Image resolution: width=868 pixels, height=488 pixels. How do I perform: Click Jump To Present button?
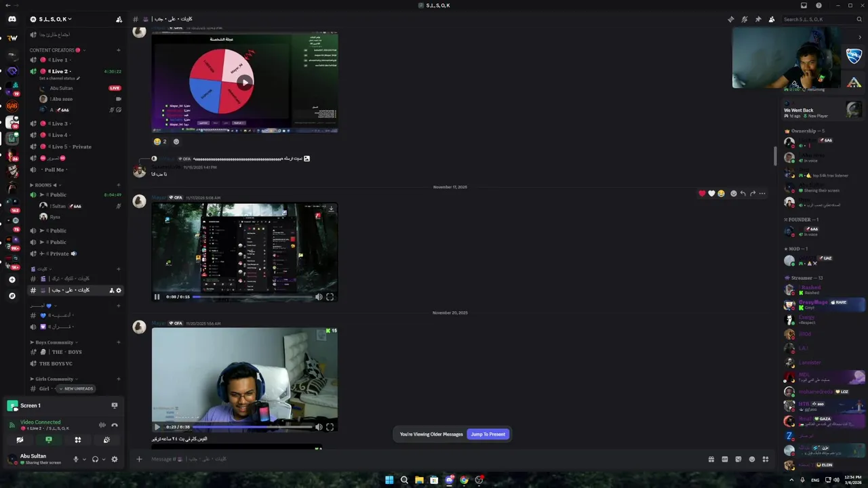(488, 434)
